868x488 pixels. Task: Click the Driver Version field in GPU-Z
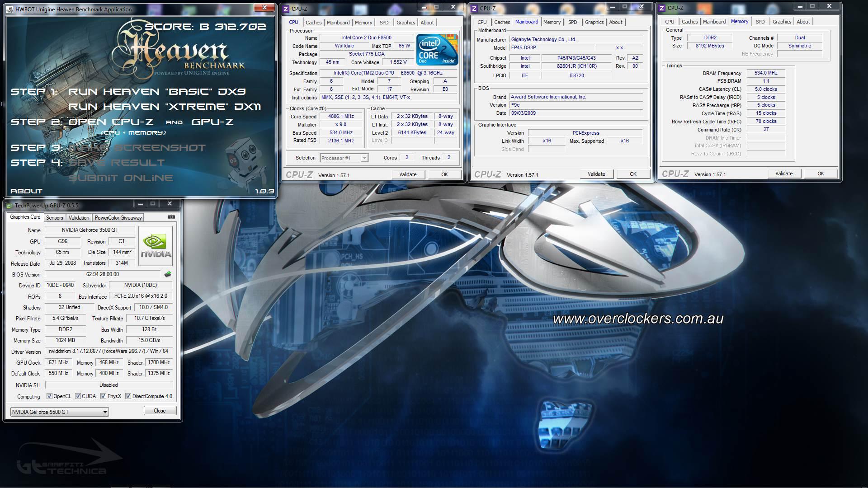pos(109,351)
